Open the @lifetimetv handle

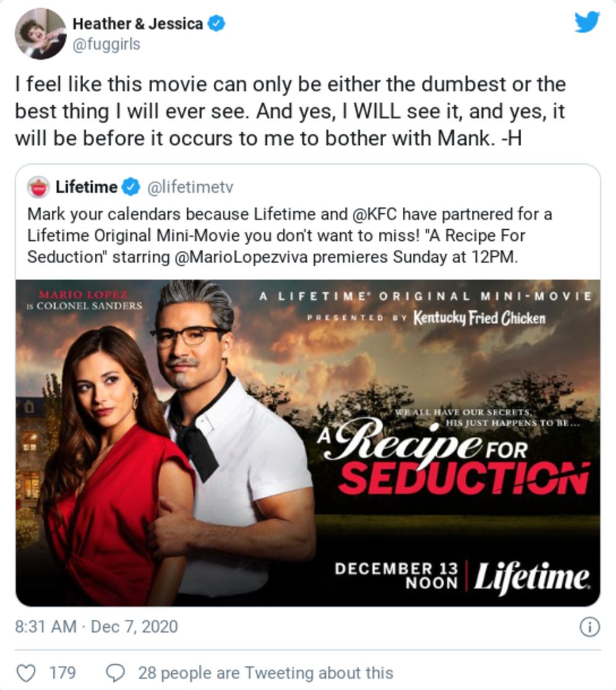190,187
